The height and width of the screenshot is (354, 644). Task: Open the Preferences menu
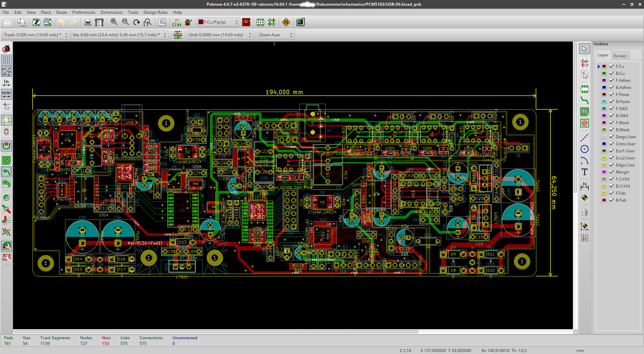point(84,12)
